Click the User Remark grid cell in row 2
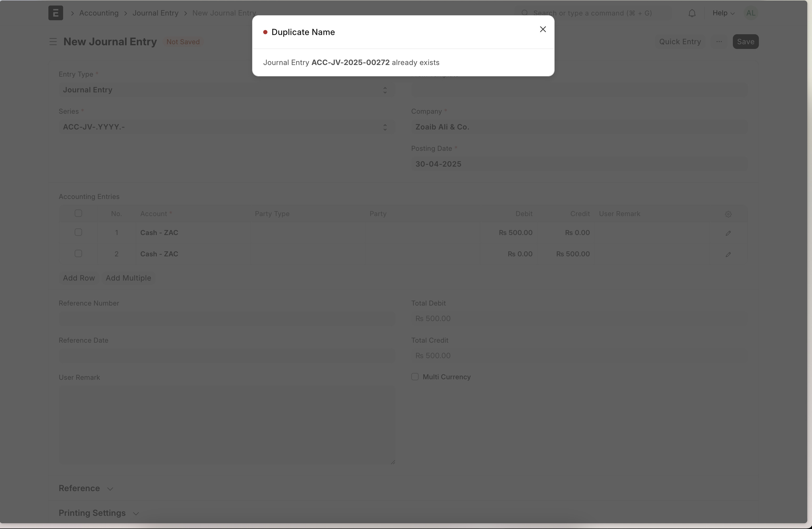 [x=652, y=254]
